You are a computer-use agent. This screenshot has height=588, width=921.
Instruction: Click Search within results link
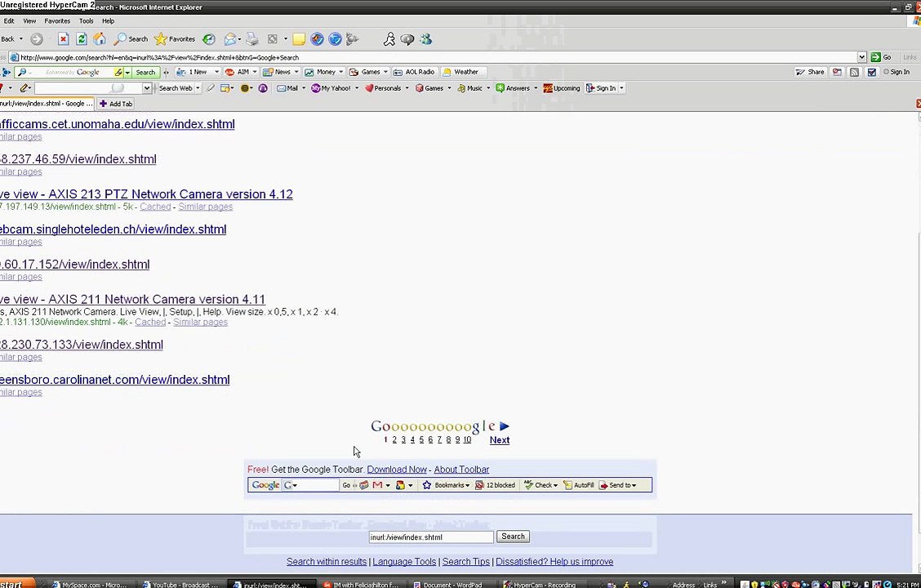click(327, 562)
